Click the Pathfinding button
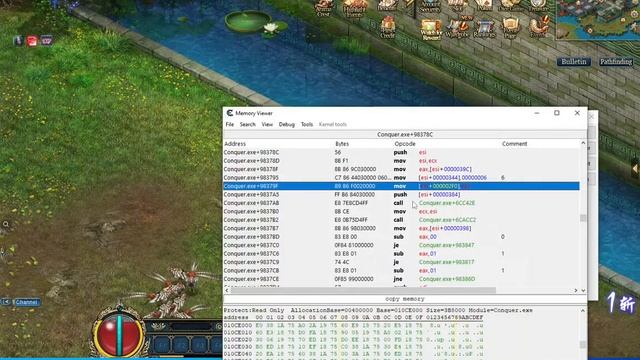This screenshot has height=360, width=640. pos(616,62)
